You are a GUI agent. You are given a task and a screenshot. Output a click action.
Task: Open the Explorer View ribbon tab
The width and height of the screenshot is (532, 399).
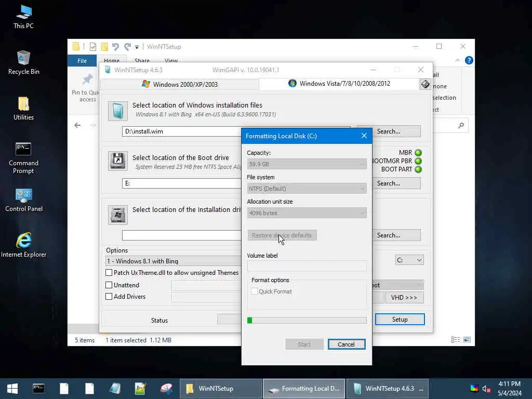pos(171,60)
